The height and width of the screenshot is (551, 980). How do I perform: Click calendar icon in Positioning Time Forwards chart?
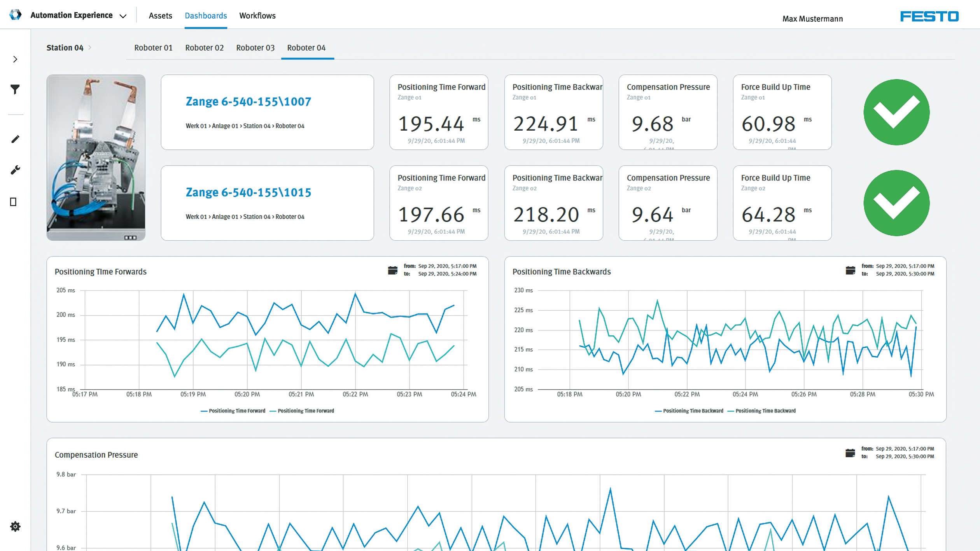pyautogui.click(x=392, y=270)
